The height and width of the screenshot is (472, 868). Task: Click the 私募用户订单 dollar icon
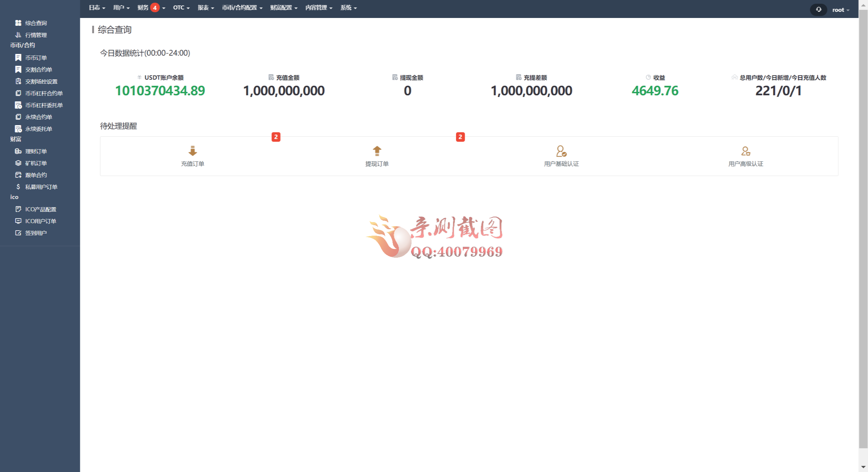(18, 187)
